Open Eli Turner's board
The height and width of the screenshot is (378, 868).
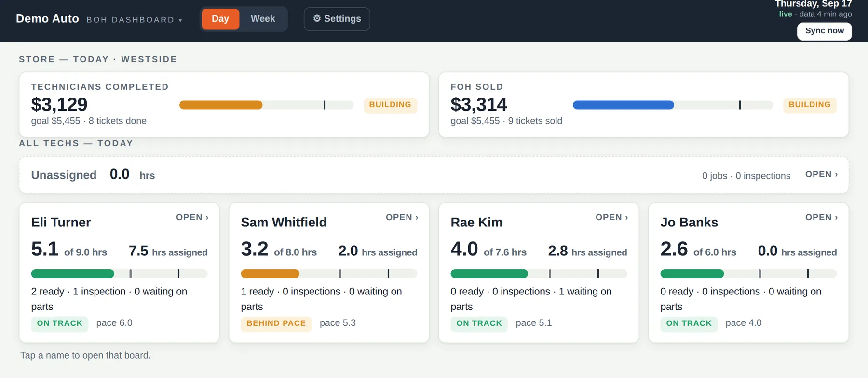click(192, 217)
